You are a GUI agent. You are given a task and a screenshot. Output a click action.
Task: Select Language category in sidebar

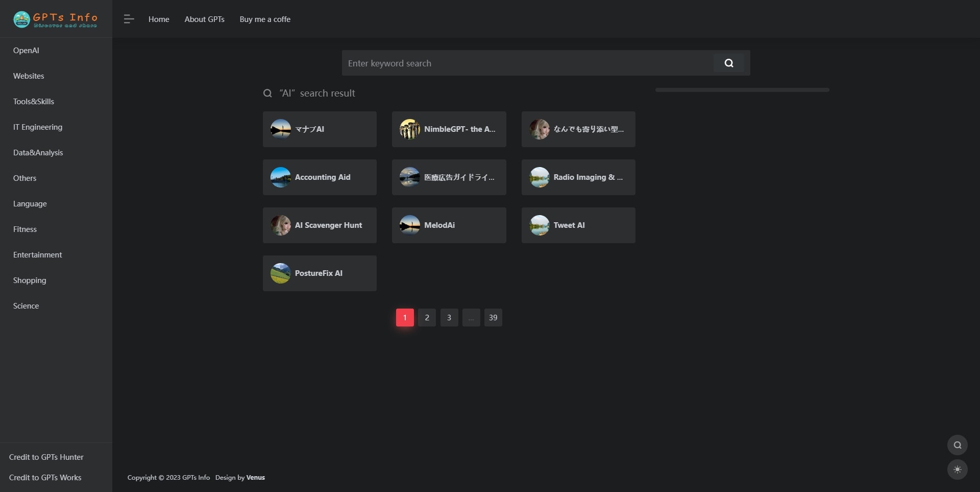(30, 203)
